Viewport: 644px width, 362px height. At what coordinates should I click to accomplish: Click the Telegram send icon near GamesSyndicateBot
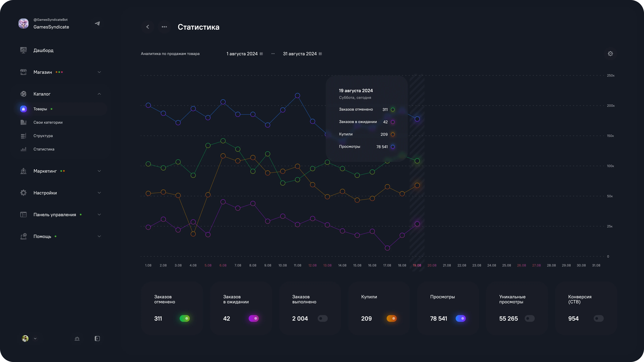click(97, 23)
